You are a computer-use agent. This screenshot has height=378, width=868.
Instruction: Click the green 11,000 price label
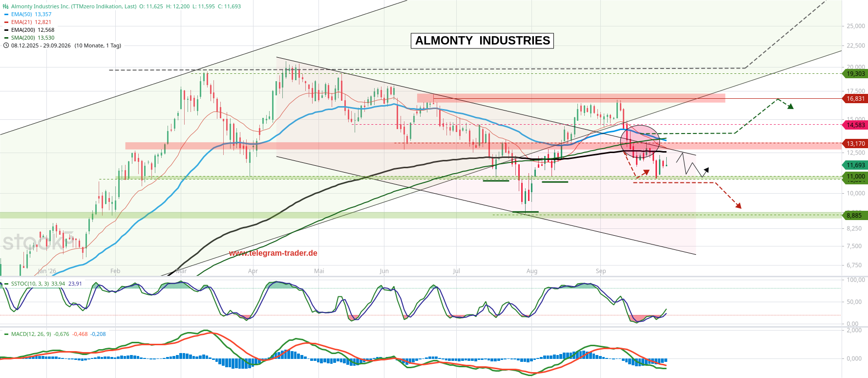tap(855, 177)
